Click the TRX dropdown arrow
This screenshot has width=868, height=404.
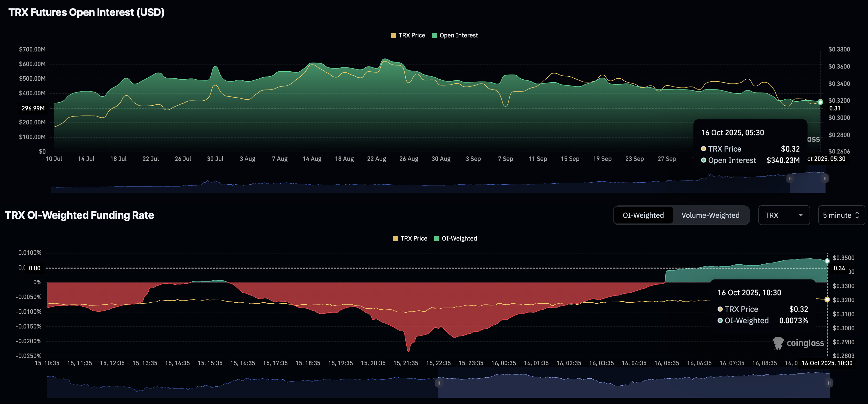coord(801,215)
